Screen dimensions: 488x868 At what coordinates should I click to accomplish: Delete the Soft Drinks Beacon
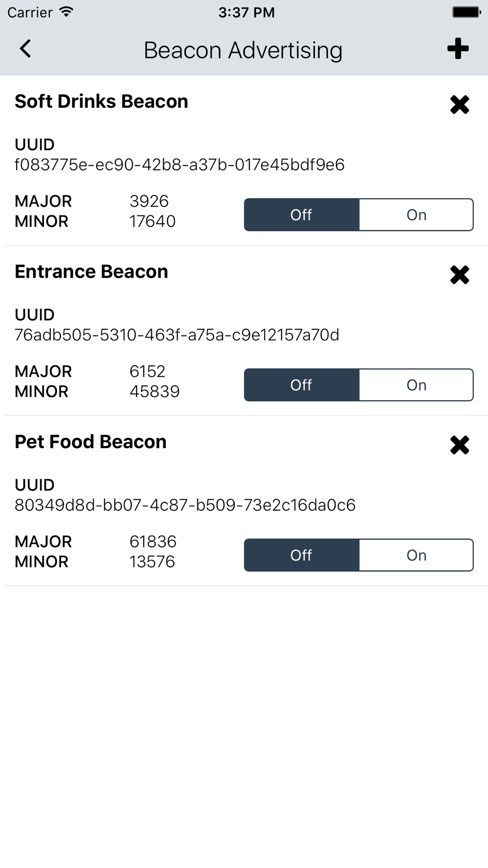tap(459, 104)
